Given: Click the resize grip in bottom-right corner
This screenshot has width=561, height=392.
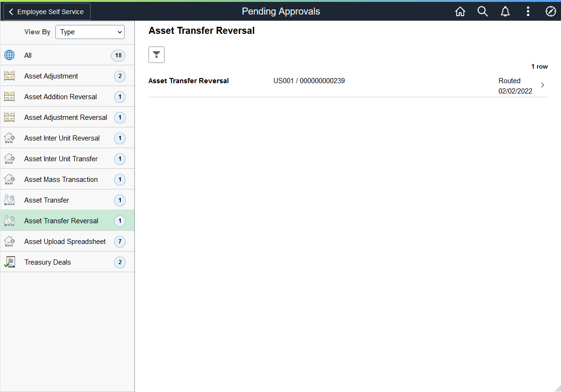Looking at the screenshot, I should click(557, 389).
